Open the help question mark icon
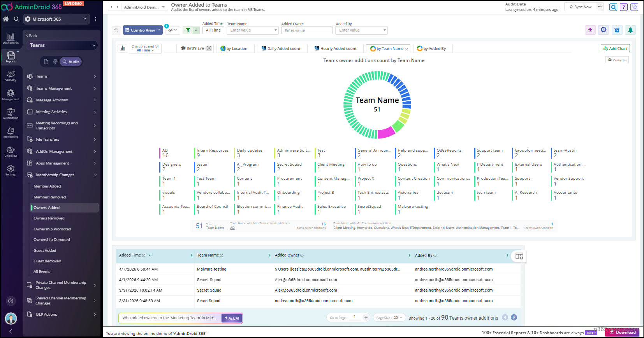The width and height of the screenshot is (644, 338). [x=624, y=7]
